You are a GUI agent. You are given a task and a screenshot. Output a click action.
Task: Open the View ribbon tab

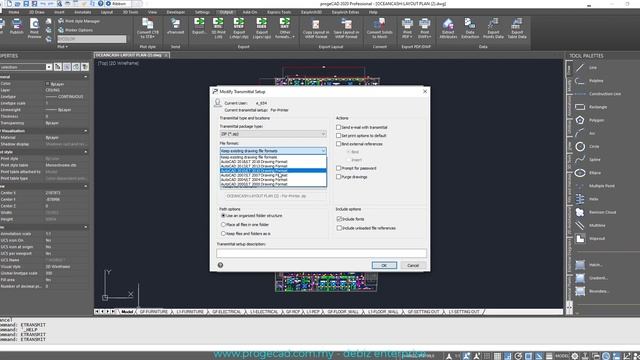click(x=152, y=12)
